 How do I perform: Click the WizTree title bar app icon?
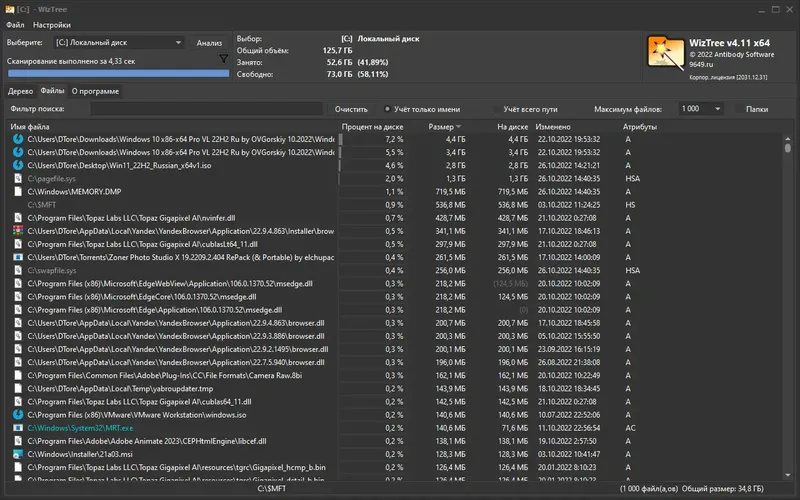coord(10,9)
